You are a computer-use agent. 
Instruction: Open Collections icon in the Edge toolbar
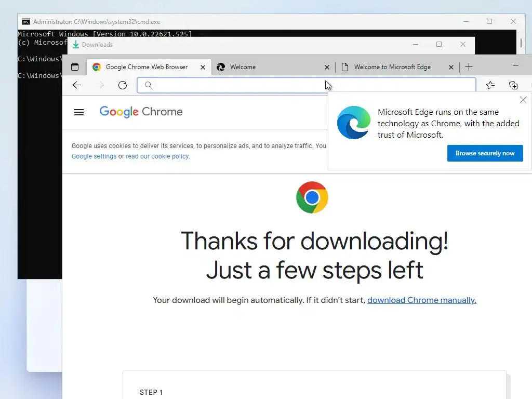513,85
